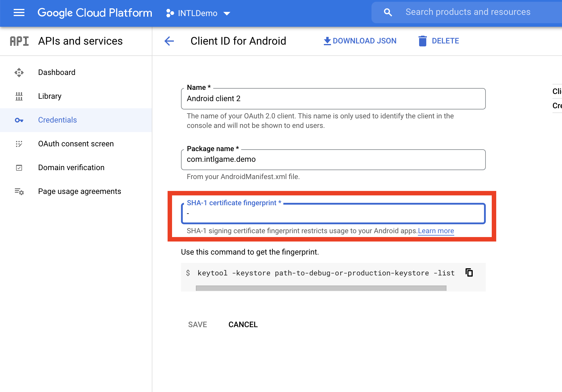Cancel editing the client
The height and width of the screenshot is (392, 562).
(x=243, y=324)
